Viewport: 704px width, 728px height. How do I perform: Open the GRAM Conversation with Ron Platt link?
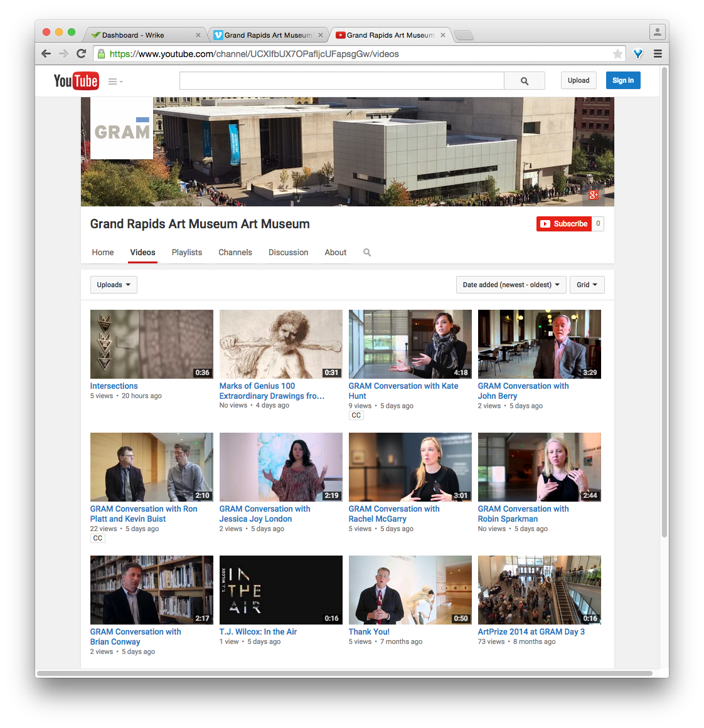[144, 514]
